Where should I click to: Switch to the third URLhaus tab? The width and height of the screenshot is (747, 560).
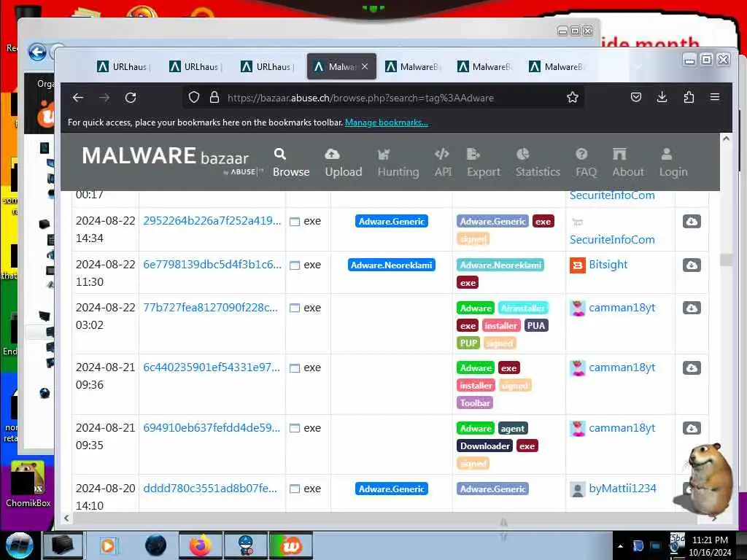point(268,66)
